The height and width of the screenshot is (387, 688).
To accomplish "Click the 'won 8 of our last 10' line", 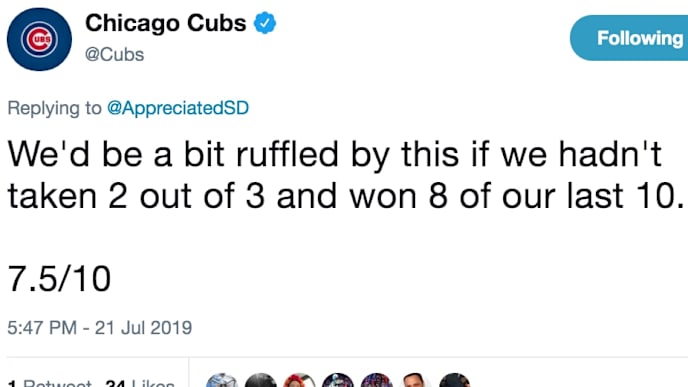I will [x=517, y=196].
